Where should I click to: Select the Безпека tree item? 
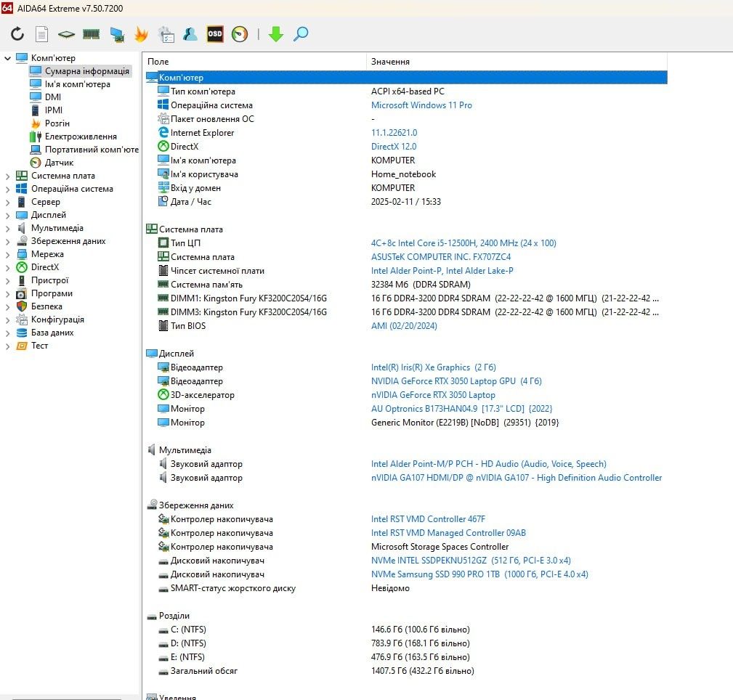coord(46,306)
